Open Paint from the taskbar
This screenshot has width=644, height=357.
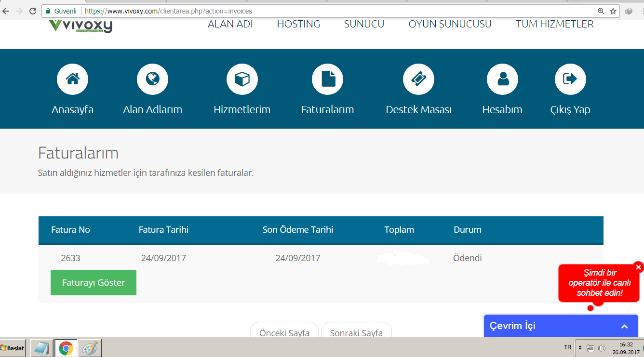point(90,348)
